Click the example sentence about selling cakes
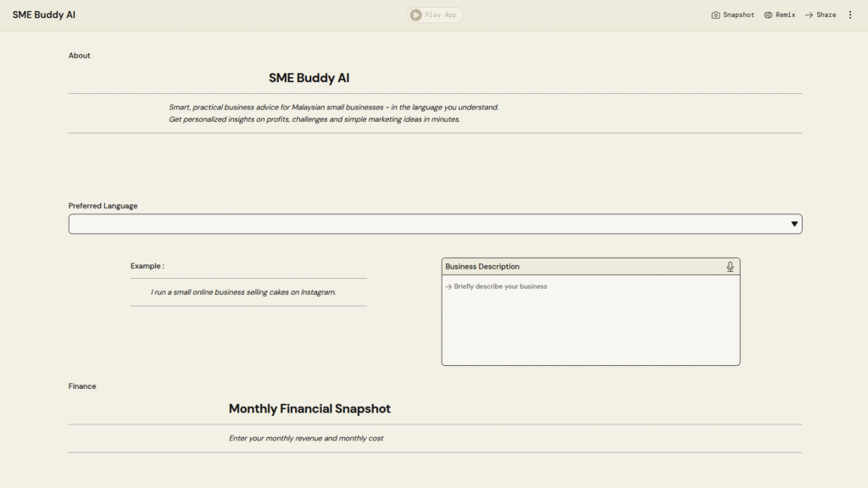This screenshot has height=488, width=868. [x=243, y=292]
